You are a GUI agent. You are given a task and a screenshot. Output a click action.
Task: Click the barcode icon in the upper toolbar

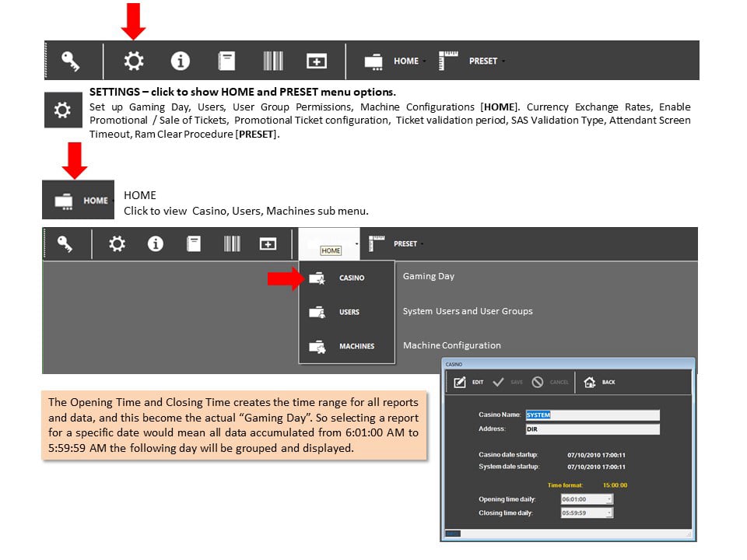[273, 61]
